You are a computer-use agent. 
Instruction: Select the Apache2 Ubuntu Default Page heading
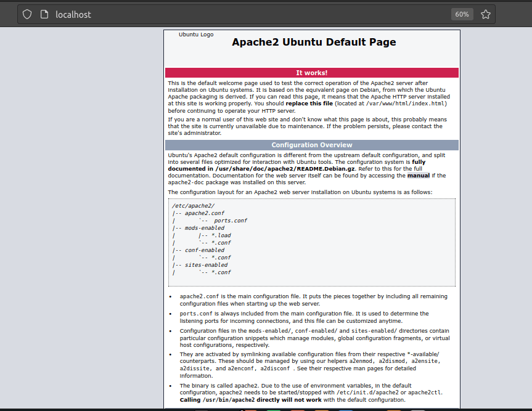(x=314, y=42)
